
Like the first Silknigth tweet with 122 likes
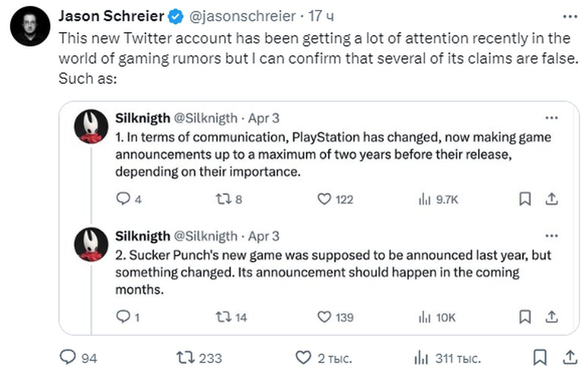[324, 199]
